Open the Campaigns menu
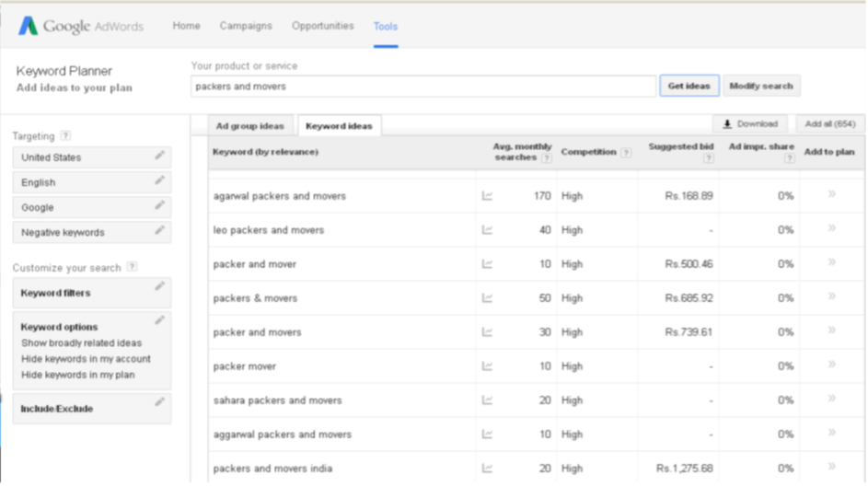 246,26
